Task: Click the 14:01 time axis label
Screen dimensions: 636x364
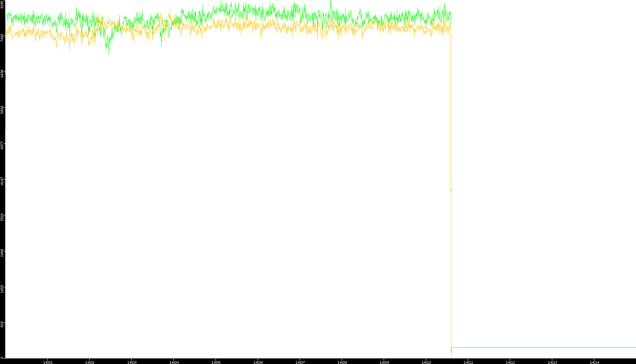Action: pyautogui.click(x=48, y=362)
